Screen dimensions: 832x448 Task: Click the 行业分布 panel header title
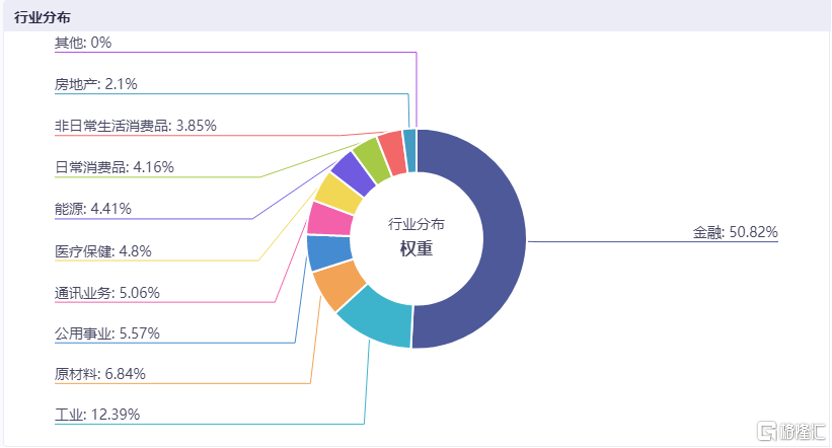[42, 17]
